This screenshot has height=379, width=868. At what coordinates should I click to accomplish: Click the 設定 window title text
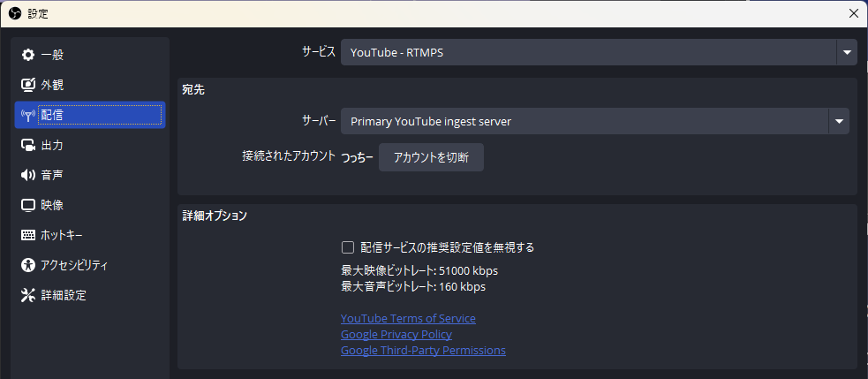(38, 14)
